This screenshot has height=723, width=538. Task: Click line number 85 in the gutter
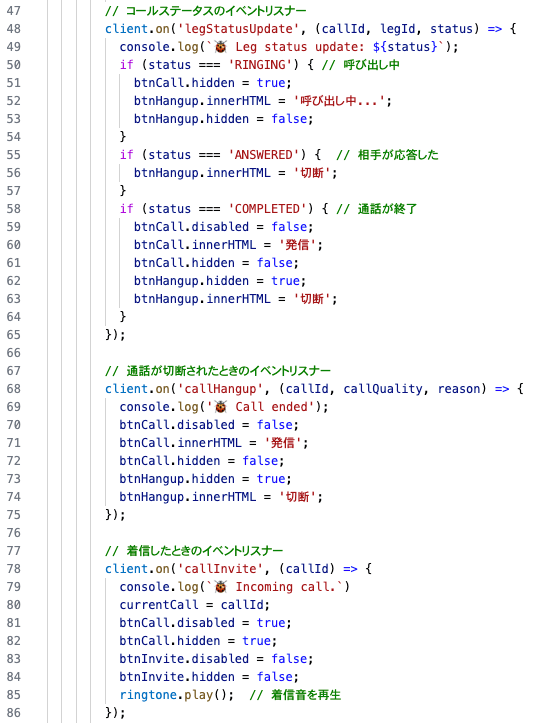tap(14, 694)
